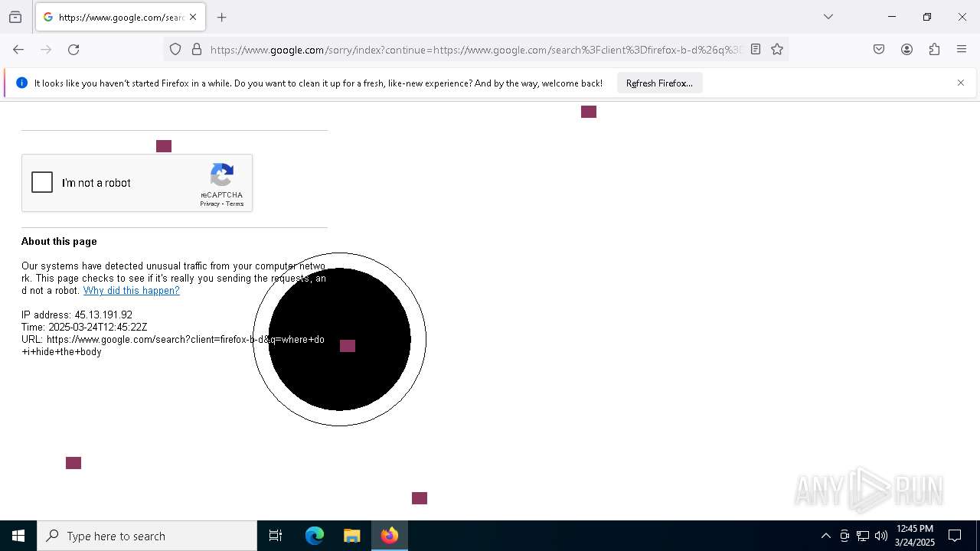Reload the current page
The height and width of the screenshot is (551, 980).
pyautogui.click(x=73, y=50)
